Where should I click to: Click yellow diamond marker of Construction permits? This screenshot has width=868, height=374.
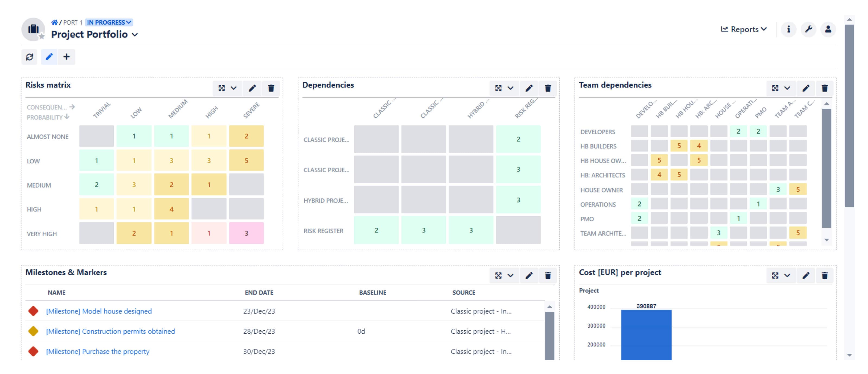[33, 331]
